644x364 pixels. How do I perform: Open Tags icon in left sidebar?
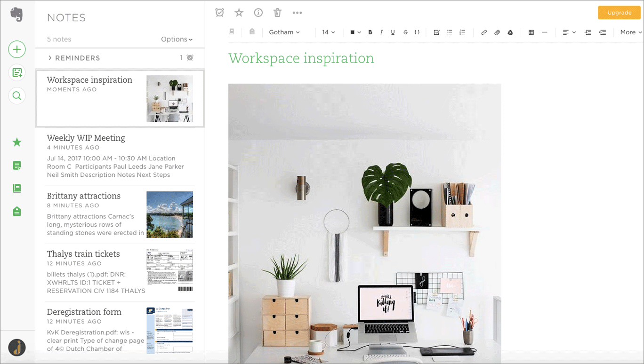17,212
